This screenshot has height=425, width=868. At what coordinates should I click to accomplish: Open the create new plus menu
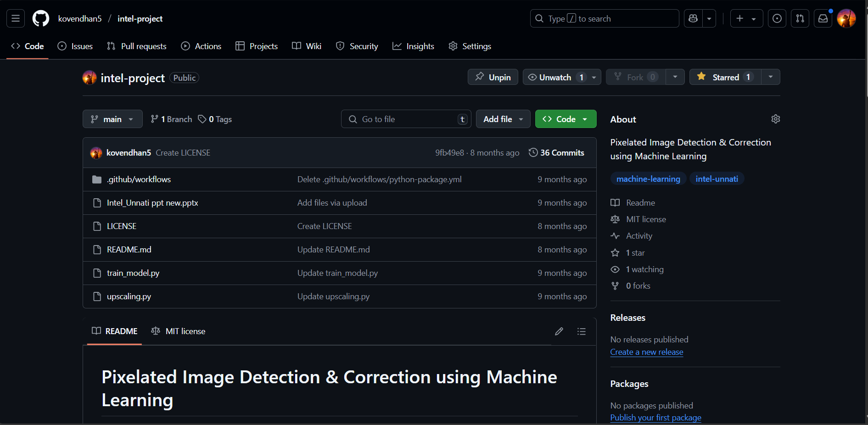click(x=746, y=18)
